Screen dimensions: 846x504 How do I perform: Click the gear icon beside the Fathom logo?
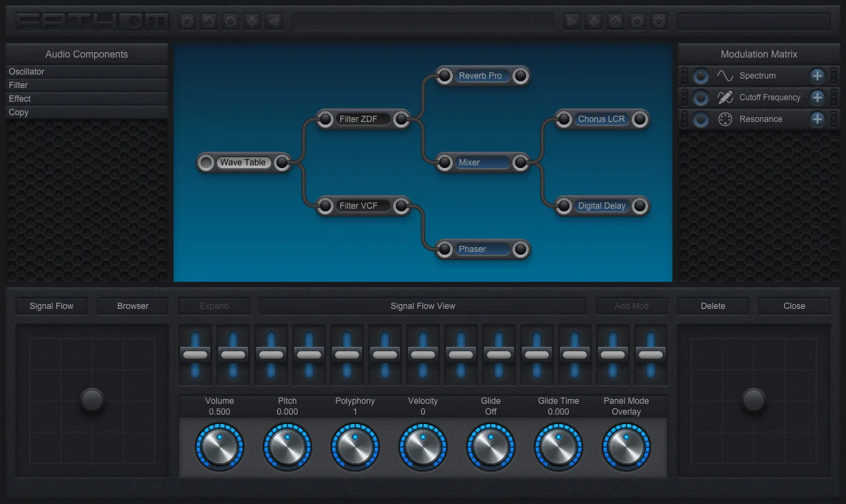186,21
